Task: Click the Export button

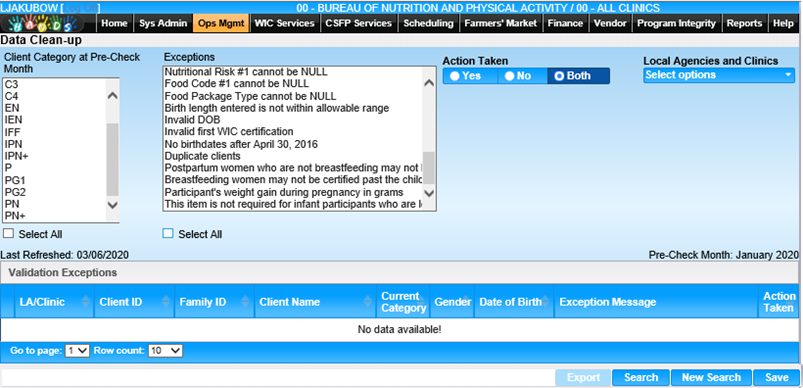Action: coord(583,378)
